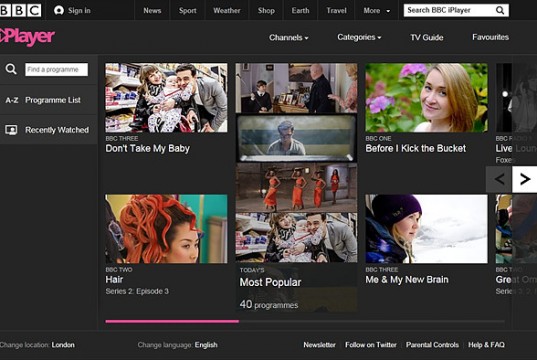
Task: Click the Hair programme title
Action: pos(114,280)
